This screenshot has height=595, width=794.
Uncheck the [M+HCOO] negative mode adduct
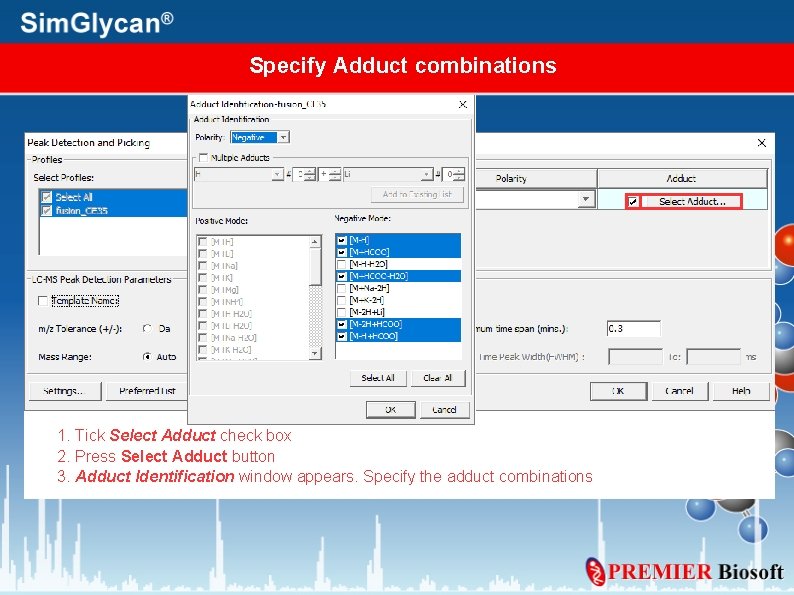pos(342,252)
